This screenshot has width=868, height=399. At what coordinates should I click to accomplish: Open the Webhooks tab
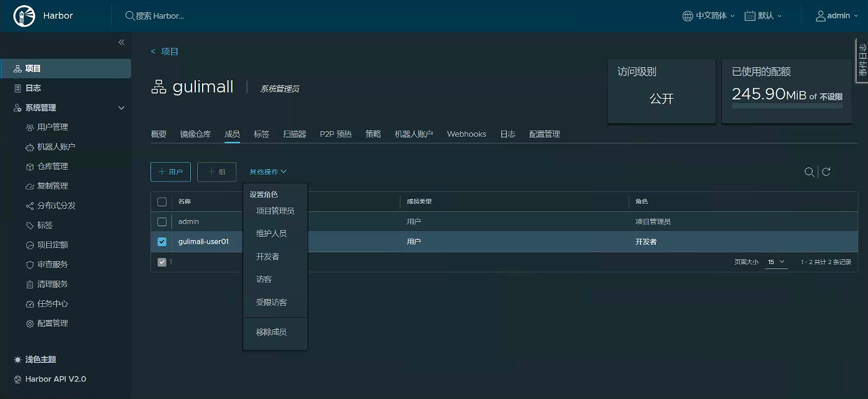466,134
